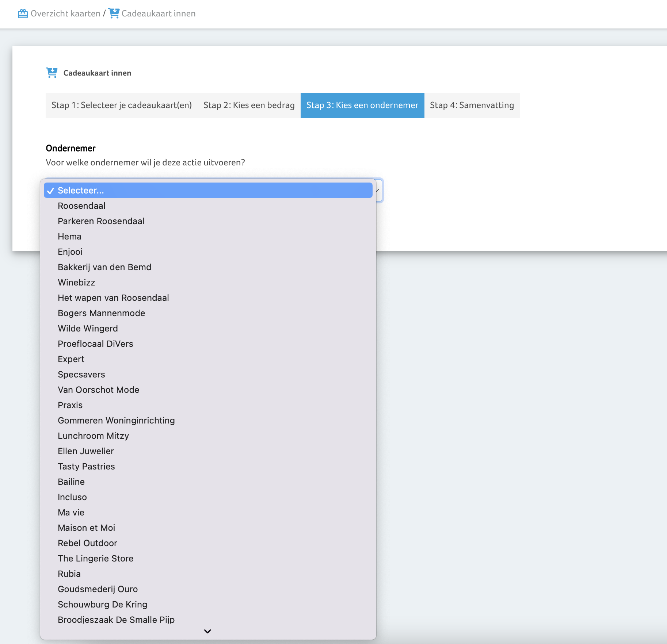Pick Rebel Outdoor option

208,543
